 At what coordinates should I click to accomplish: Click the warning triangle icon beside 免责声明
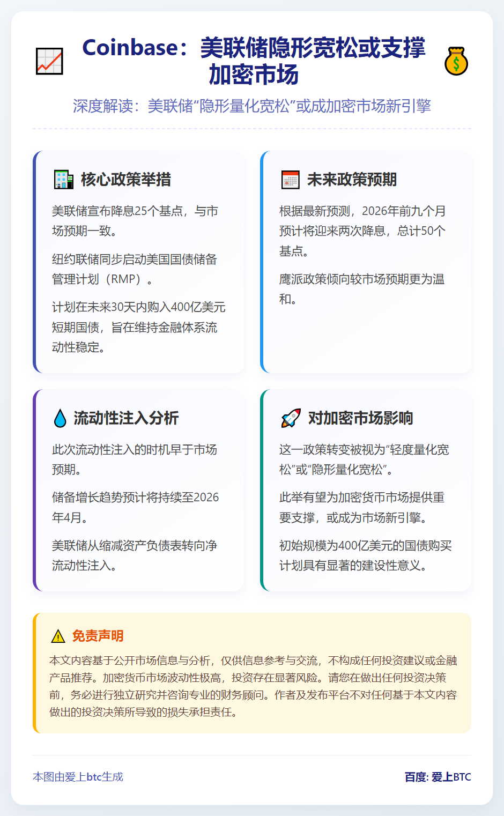pyautogui.click(x=58, y=636)
